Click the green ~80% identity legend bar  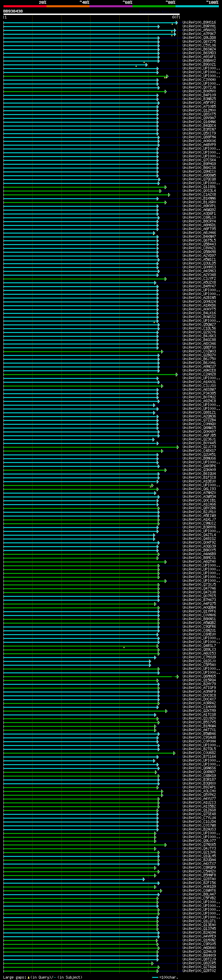[x=154, y=6]
